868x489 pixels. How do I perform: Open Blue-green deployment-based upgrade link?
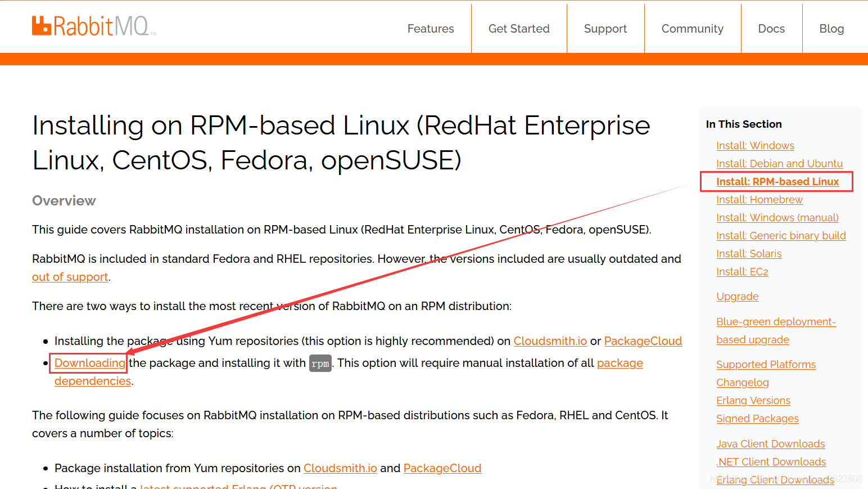pyautogui.click(x=776, y=330)
